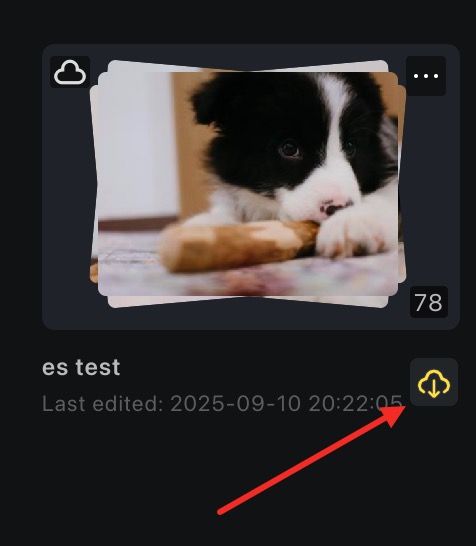Click the yellow cloud download icon
The width and height of the screenshot is (476, 546).
point(434,382)
